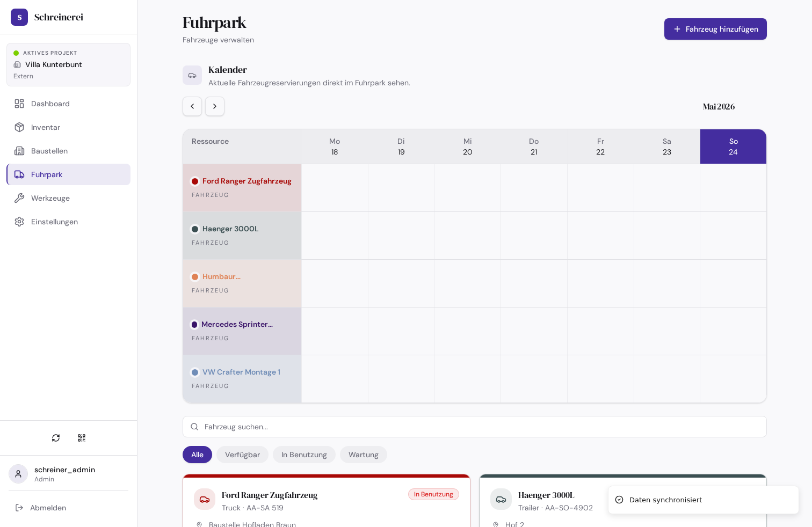Click the red Ford Ranger color dot

click(x=195, y=181)
